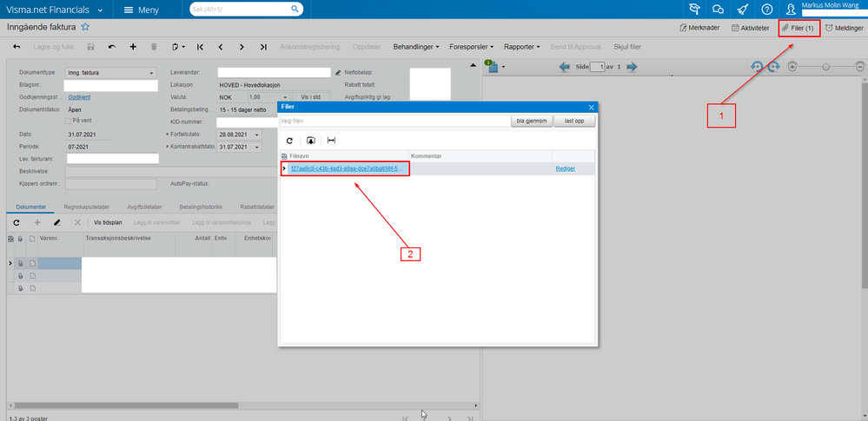Open Aktiviteter in the top bar
Screen dimensions: 868x421
point(751,28)
